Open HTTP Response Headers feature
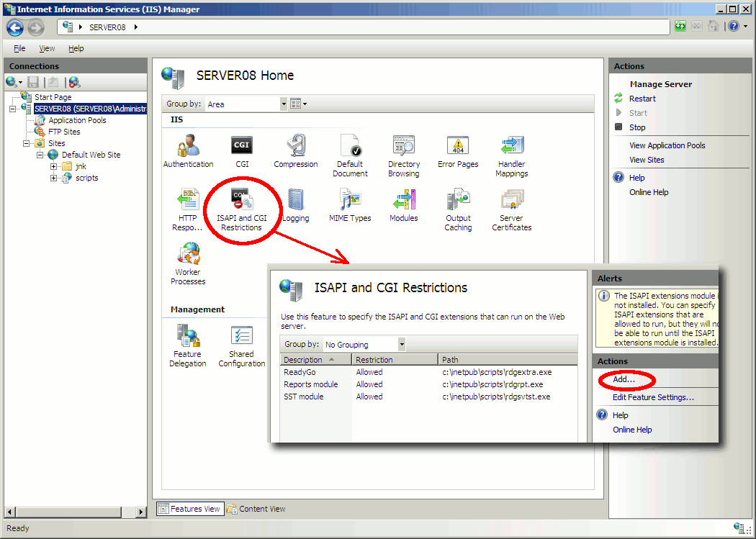Image resolution: width=756 pixels, height=539 pixels. [x=187, y=209]
